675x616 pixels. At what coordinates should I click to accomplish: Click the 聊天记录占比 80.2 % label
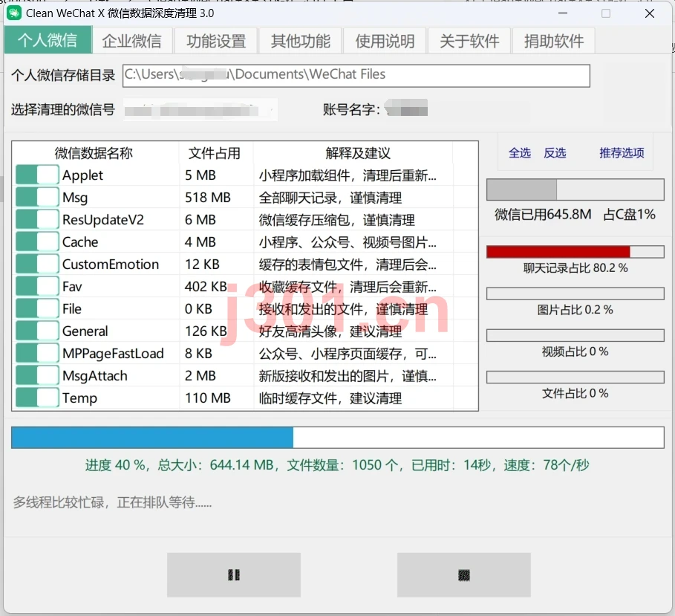575,268
